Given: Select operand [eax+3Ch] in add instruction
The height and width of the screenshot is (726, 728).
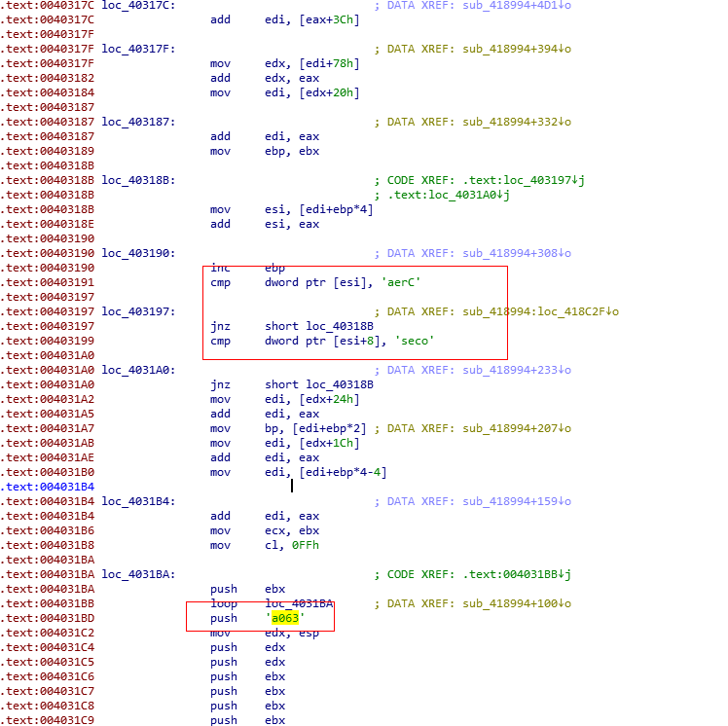Looking at the screenshot, I should coord(329,20).
